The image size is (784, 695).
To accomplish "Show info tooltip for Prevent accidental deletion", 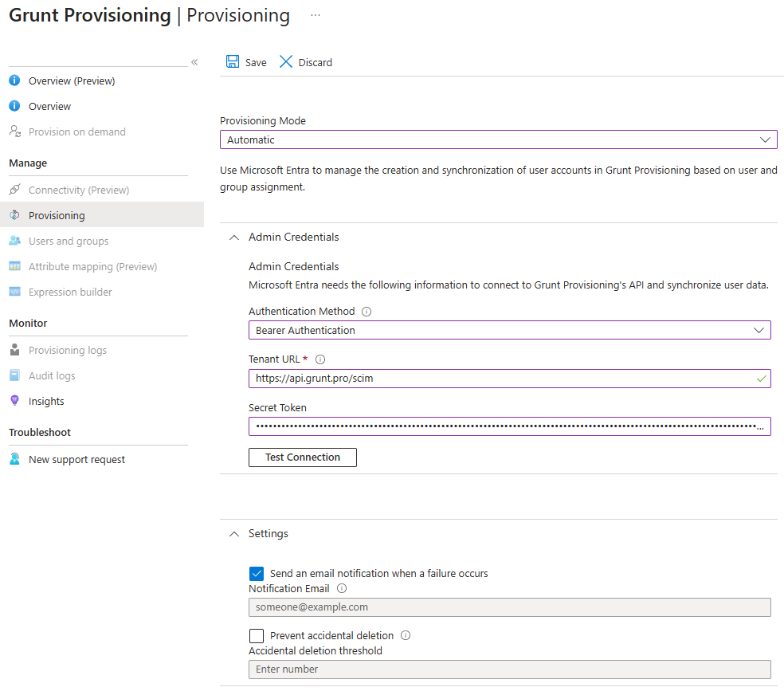I will (x=406, y=635).
